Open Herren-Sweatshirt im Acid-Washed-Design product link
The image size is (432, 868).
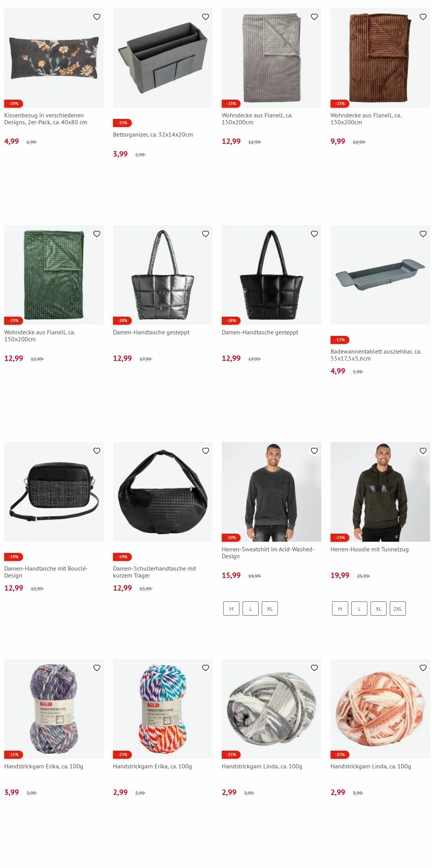point(268,552)
